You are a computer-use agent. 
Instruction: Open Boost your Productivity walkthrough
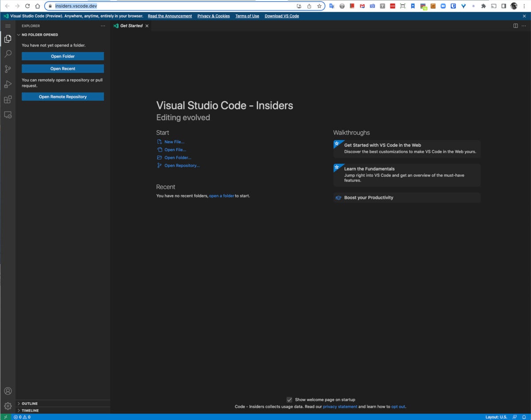(407, 198)
